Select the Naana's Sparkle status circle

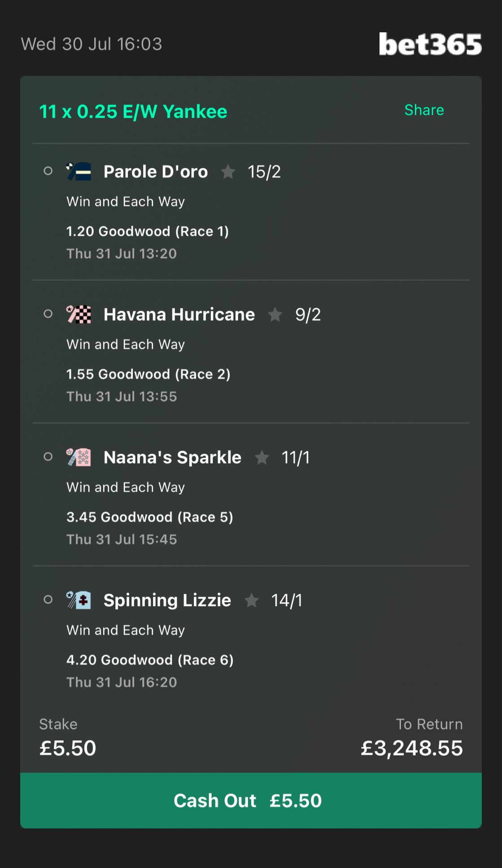[x=48, y=457]
